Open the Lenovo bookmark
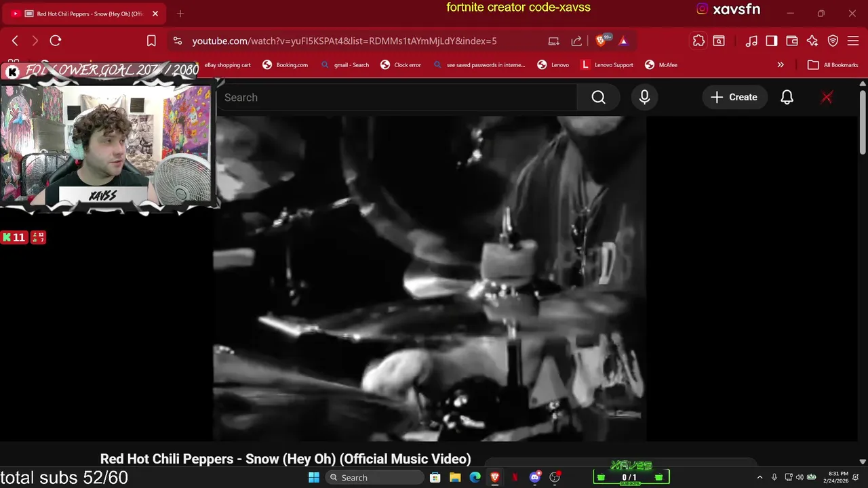Viewport: 868px width, 488px height. pos(553,65)
